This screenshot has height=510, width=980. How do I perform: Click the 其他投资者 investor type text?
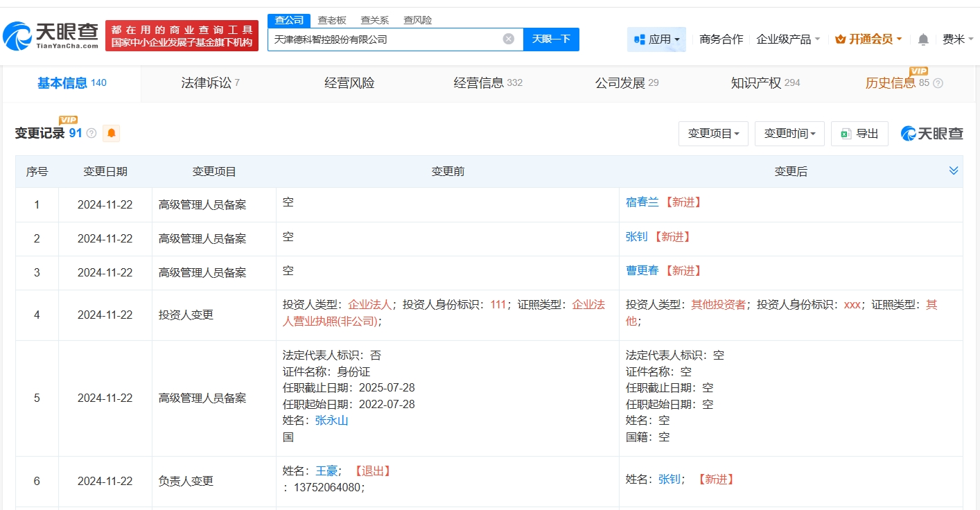719,305
